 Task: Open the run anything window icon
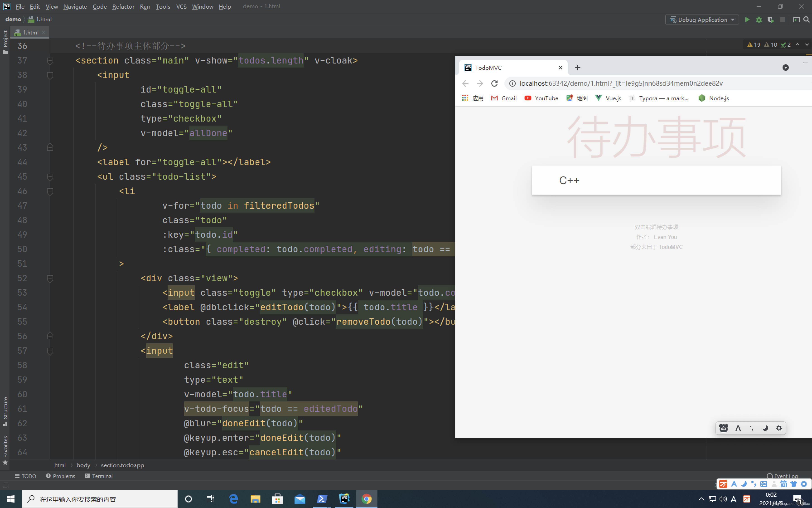796,20
